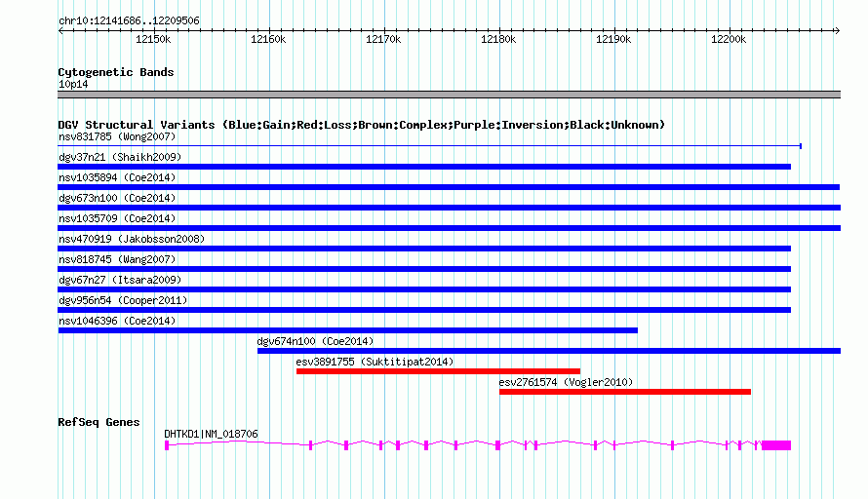The height and width of the screenshot is (499, 868).
Task: Open variant nsv1035709 (Coe2014) label
Action: tap(117, 218)
